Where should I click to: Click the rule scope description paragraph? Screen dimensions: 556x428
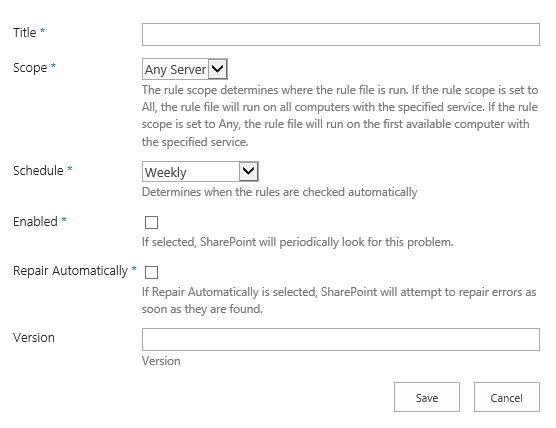(x=340, y=116)
